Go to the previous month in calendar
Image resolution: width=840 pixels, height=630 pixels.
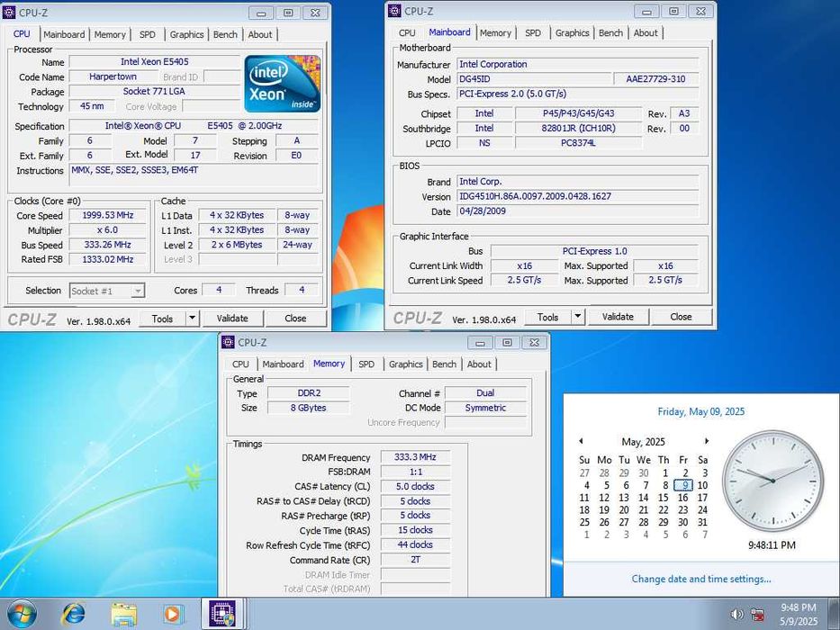[581, 441]
